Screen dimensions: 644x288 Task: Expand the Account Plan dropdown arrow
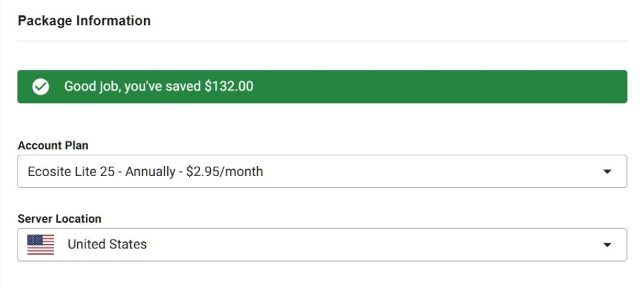(607, 172)
